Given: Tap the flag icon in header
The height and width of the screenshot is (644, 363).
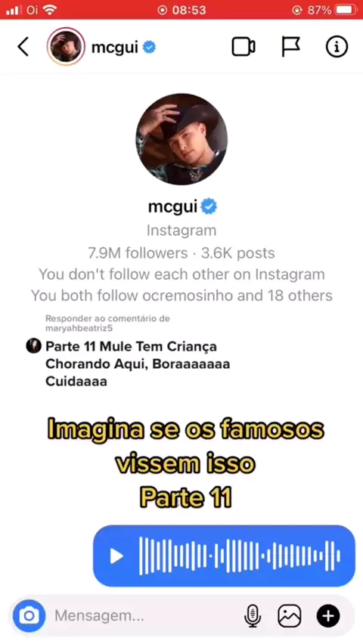Looking at the screenshot, I should click(x=290, y=47).
